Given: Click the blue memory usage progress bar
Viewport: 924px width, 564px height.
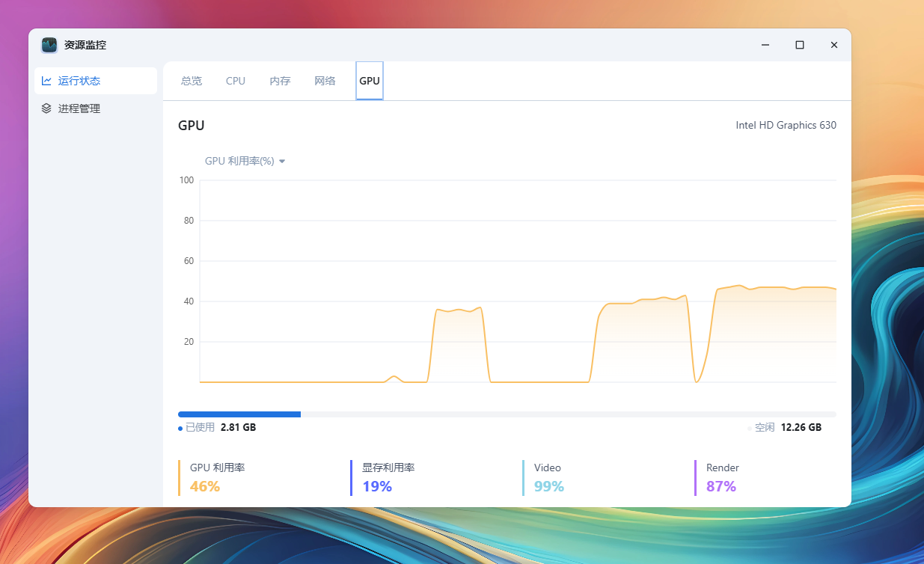Looking at the screenshot, I should point(239,414).
